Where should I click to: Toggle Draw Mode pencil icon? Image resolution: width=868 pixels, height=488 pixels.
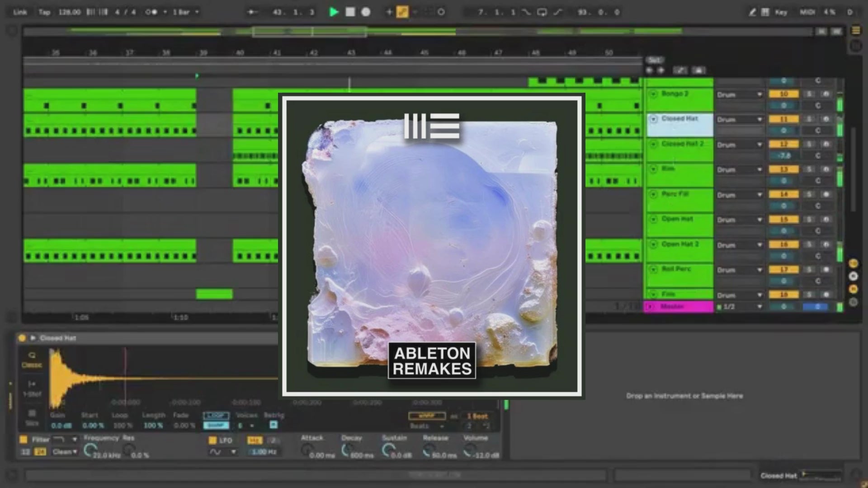coord(752,12)
